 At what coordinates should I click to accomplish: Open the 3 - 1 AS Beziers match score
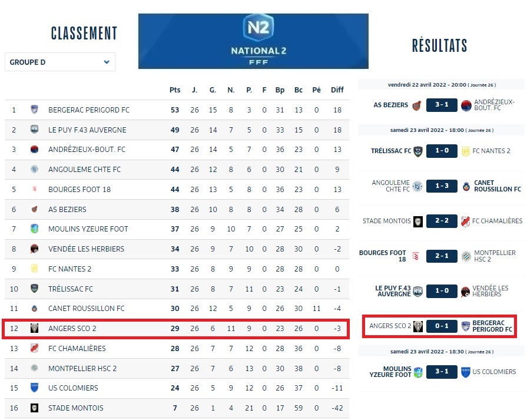tap(442, 105)
